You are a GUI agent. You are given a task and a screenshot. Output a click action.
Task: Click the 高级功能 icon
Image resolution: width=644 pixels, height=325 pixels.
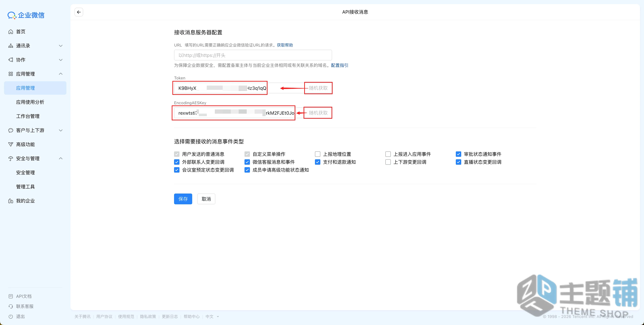[x=11, y=144]
